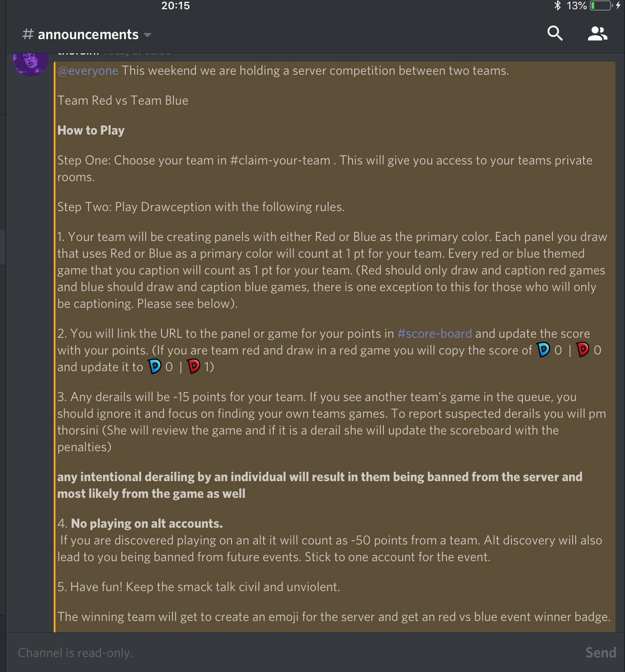Tap the 20:15 clock in status bar

coord(175,6)
